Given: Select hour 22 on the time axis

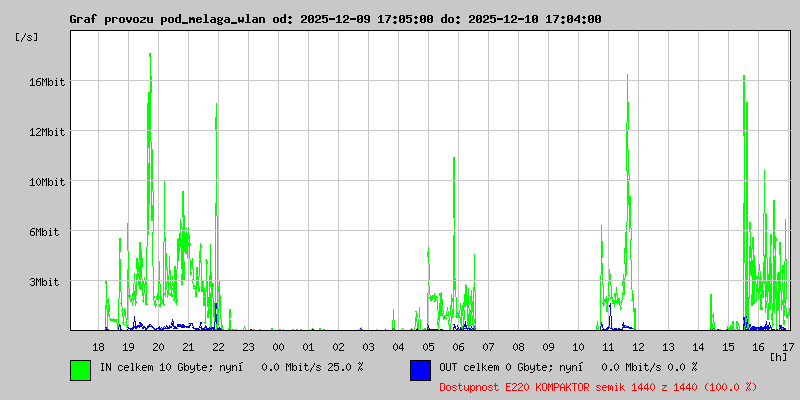Looking at the screenshot, I should (x=218, y=346).
